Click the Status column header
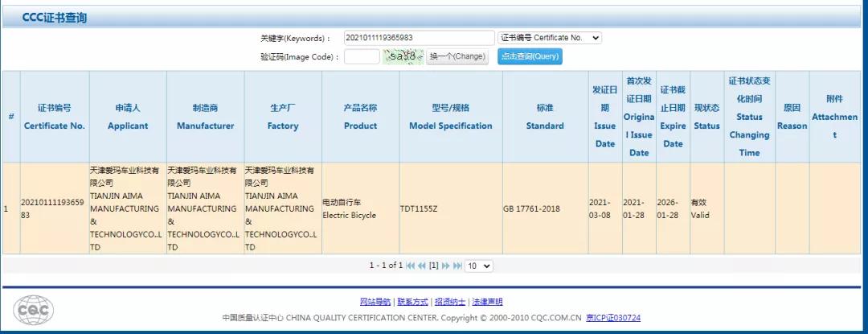This screenshot has width=868, height=334. (707, 117)
